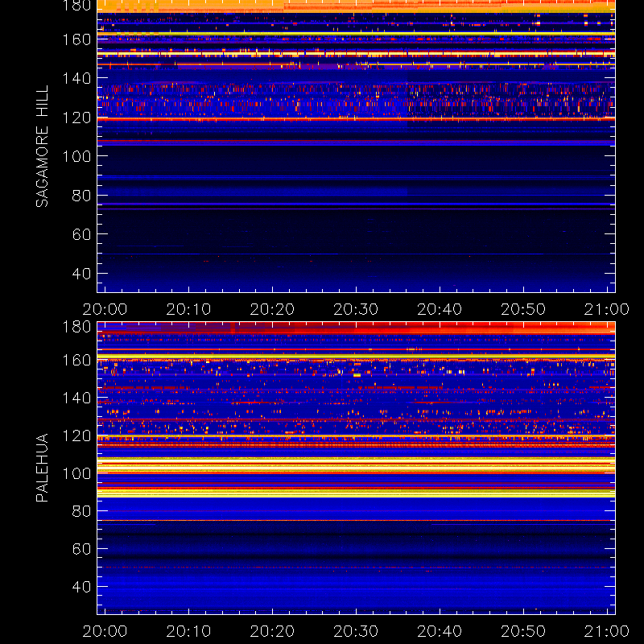Viewport: 644px width, 644px height.
Task: Click 20:50 under the Palehua plot
Action: [523, 631]
